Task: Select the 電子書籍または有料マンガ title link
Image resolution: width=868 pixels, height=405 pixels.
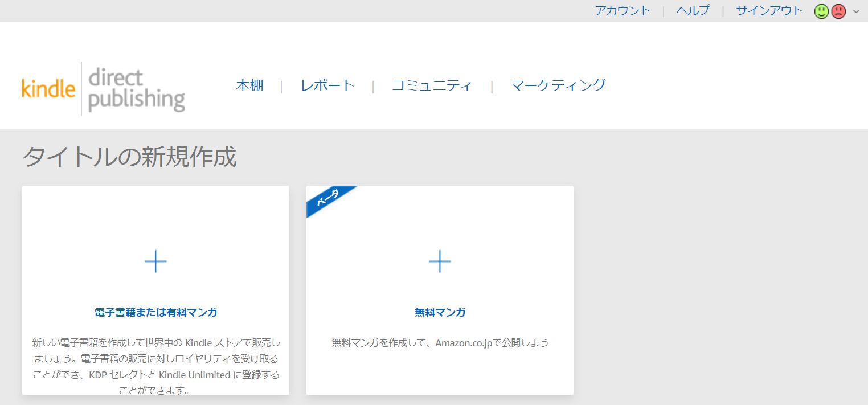Action: click(x=155, y=312)
